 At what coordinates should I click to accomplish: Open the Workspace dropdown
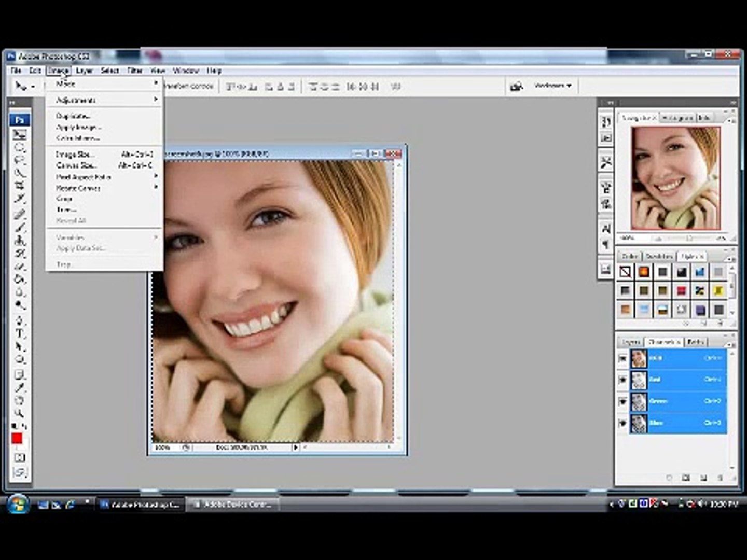(552, 86)
